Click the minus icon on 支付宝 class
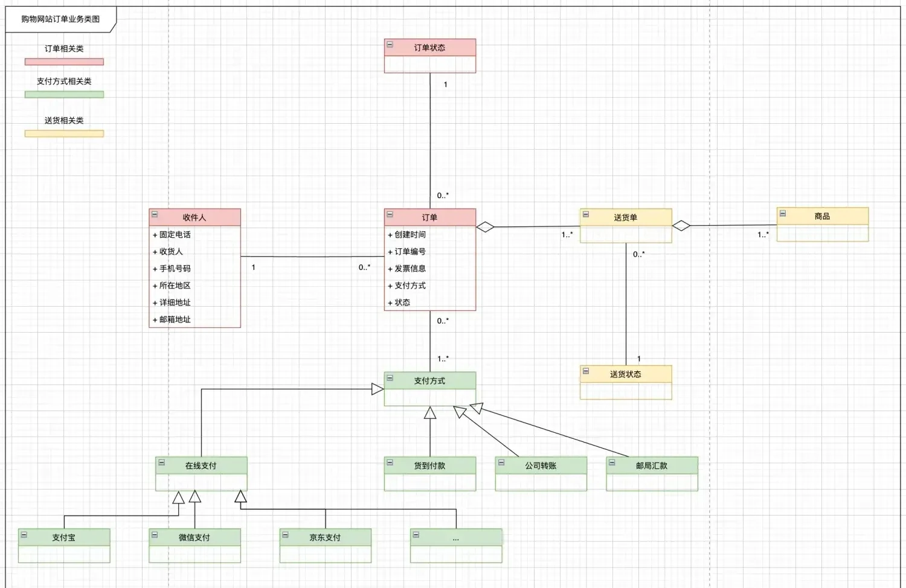This screenshot has height=588, width=906. [x=24, y=535]
